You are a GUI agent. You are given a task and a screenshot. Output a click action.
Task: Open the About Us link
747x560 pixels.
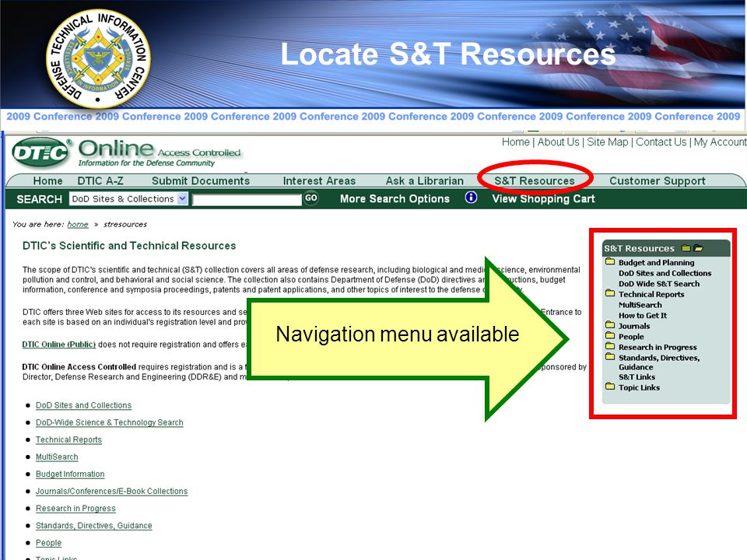point(559,142)
